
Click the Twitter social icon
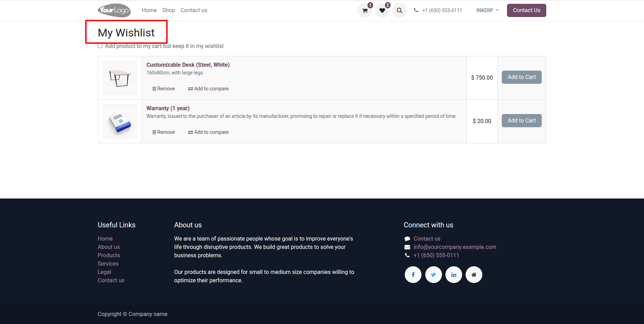(x=434, y=275)
